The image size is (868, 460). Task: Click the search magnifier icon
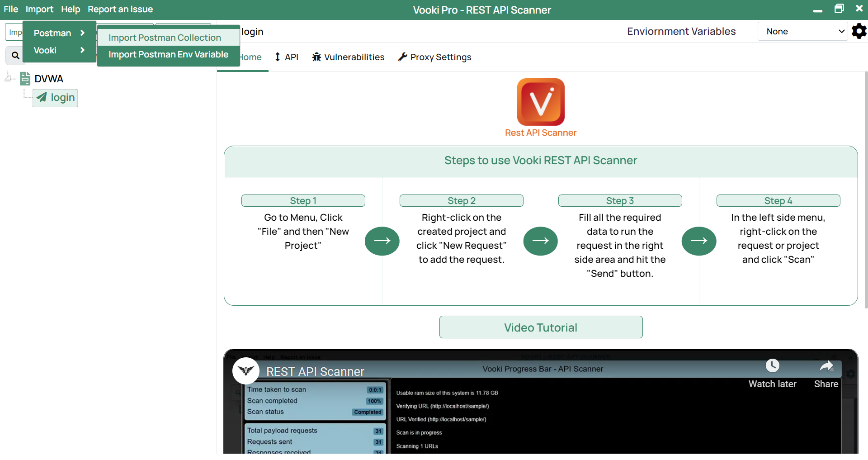[x=15, y=55]
